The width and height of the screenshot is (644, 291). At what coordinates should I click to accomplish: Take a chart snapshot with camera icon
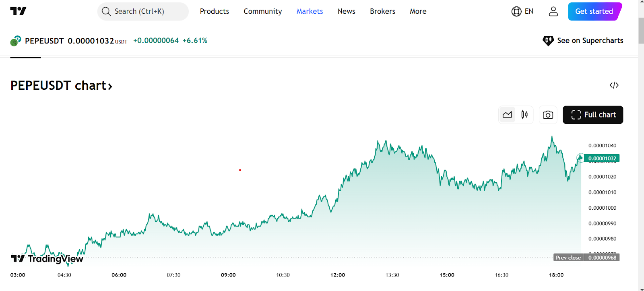point(548,115)
